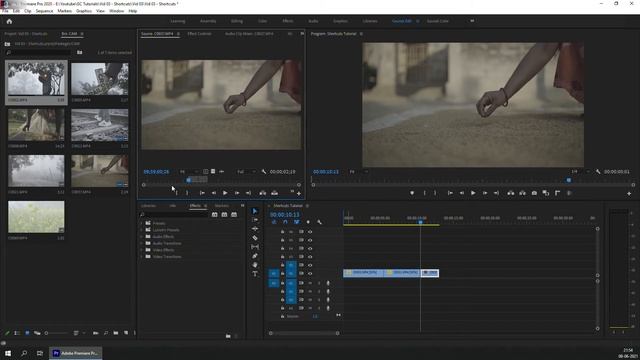Expand the Video Transitions folder

(142, 256)
